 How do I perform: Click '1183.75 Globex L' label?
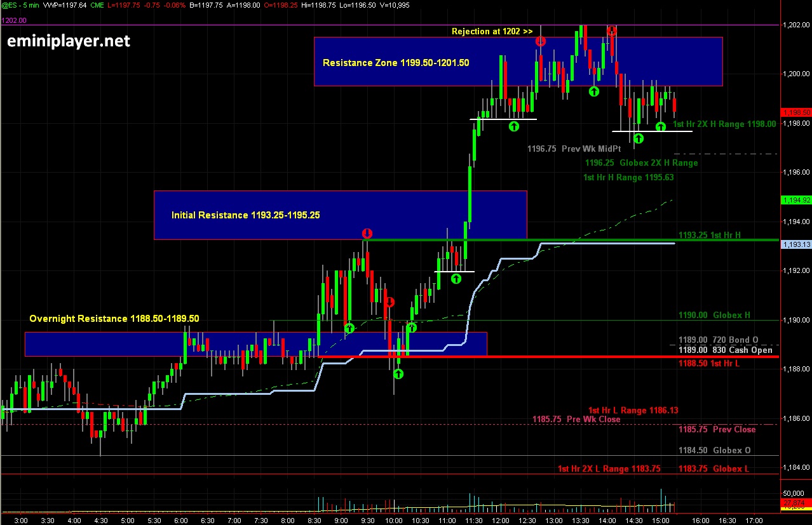point(714,469)
